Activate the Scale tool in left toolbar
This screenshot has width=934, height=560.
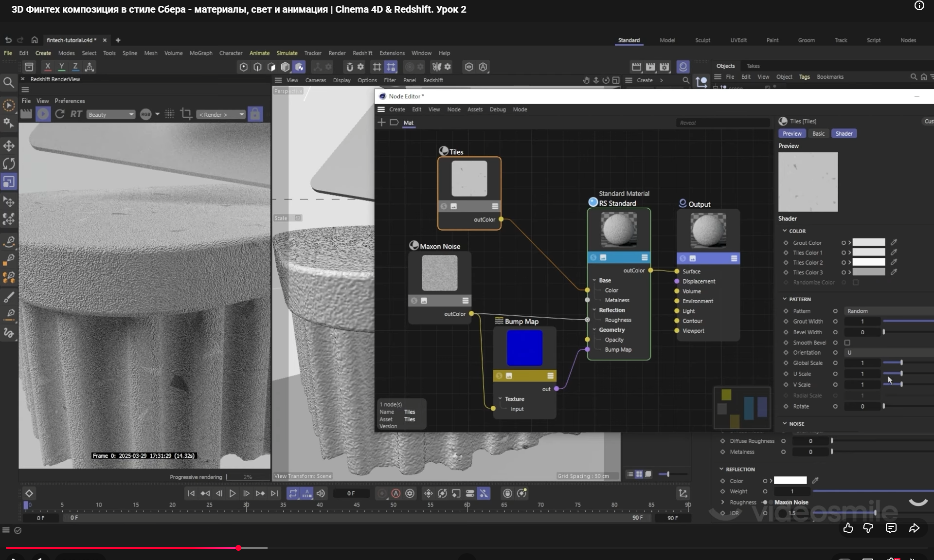(x=9, y=181)
